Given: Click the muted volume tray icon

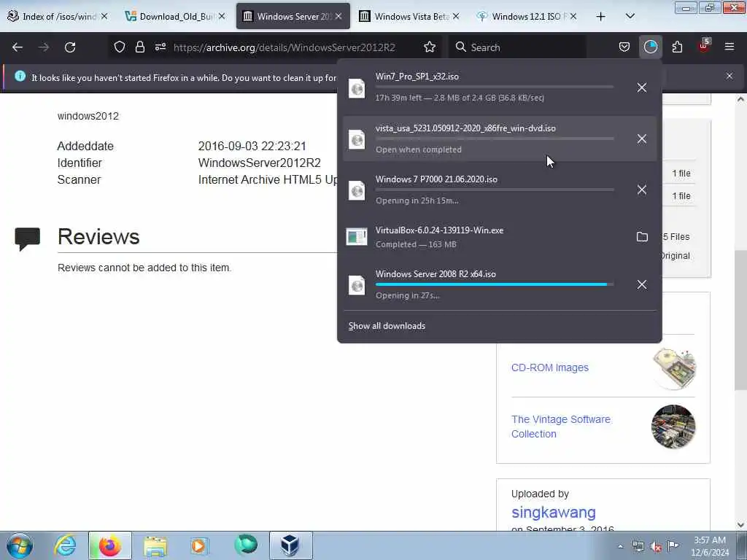Looking at the screenshot, I should click(655, 547).
